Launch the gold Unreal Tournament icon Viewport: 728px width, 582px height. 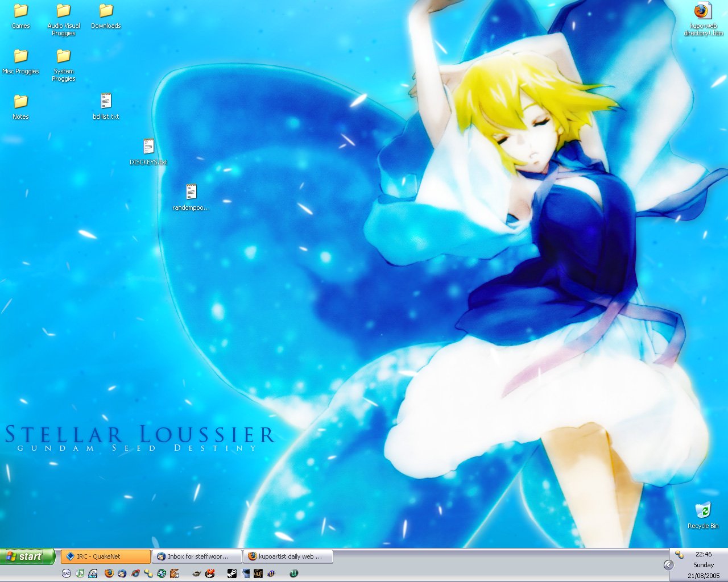258,573
